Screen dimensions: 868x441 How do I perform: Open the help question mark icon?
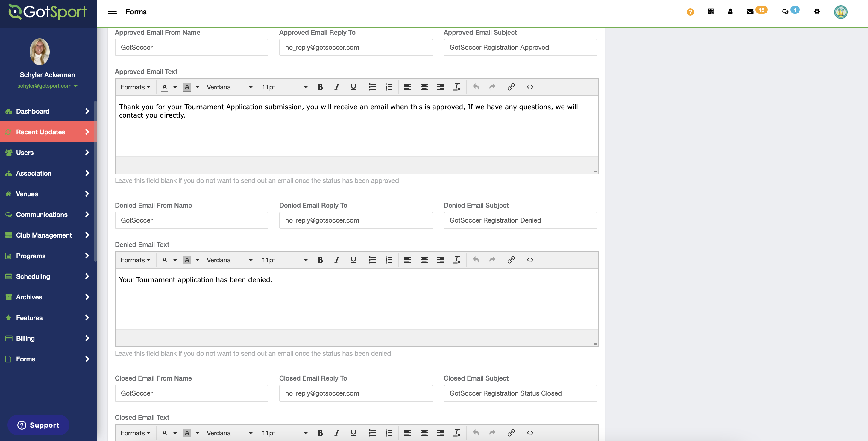pos(690,12)
